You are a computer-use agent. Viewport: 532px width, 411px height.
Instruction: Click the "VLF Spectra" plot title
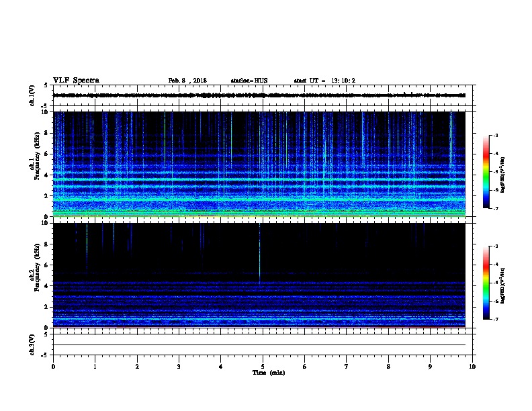tap(76, 81)
